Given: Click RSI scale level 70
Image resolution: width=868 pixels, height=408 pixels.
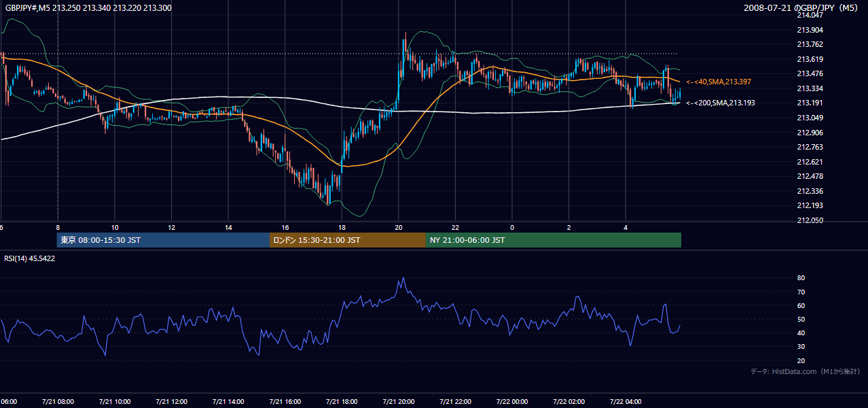Looking at the screenshot, I should pyautogui.click(x=801, y=292).
